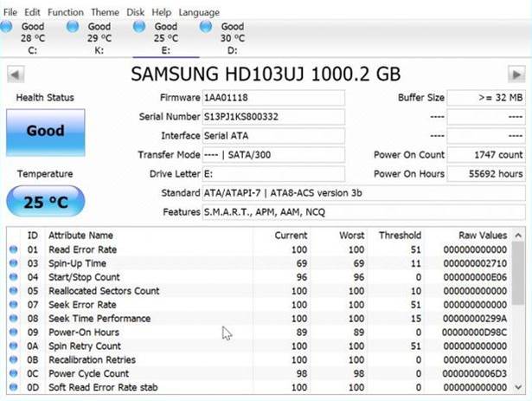The width and height of the screenshot is (532, 401).
Task: Click status orb for Seek Error Rate
Action: (14, 305)
